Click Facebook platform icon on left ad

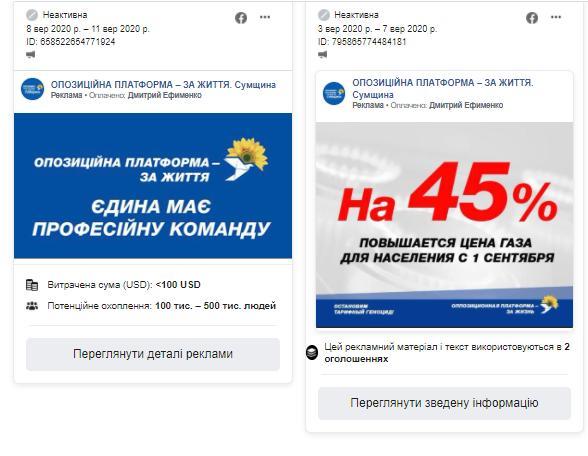(241, 18)
